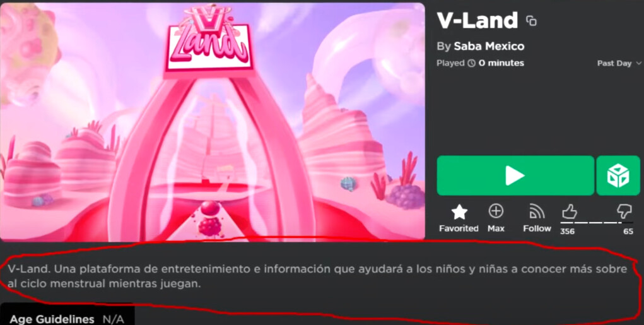Open the pink V-Land game thumbnail

point(213,122)
